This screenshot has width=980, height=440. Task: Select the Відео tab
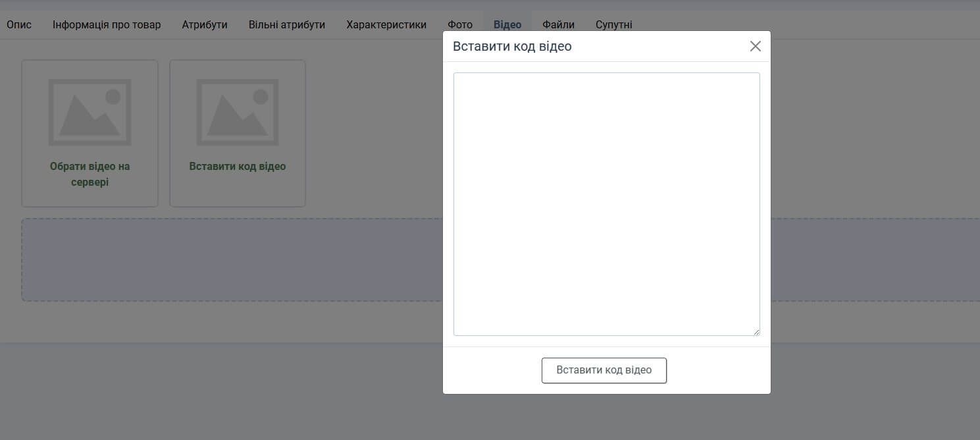(507, 24)
